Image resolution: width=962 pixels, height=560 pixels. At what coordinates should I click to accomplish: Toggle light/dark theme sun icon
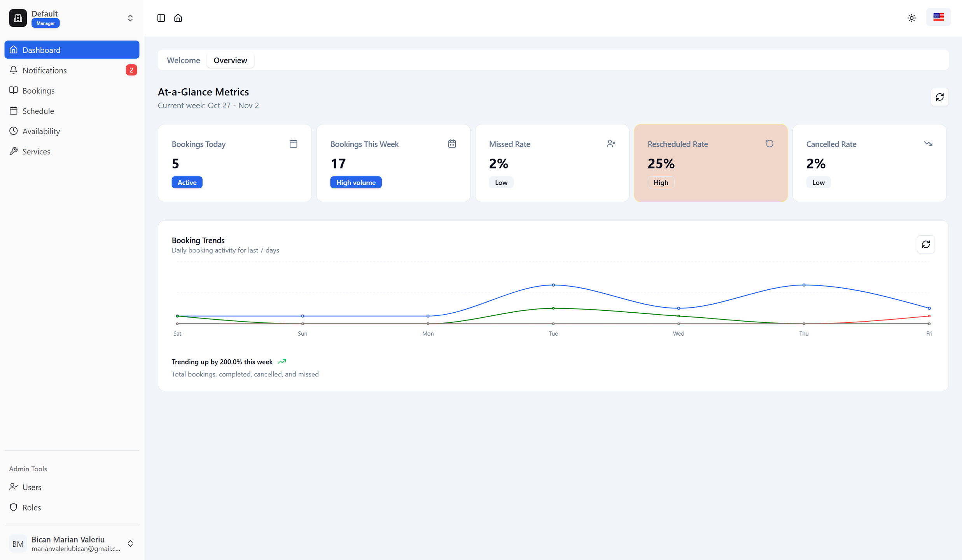[911, 18]
